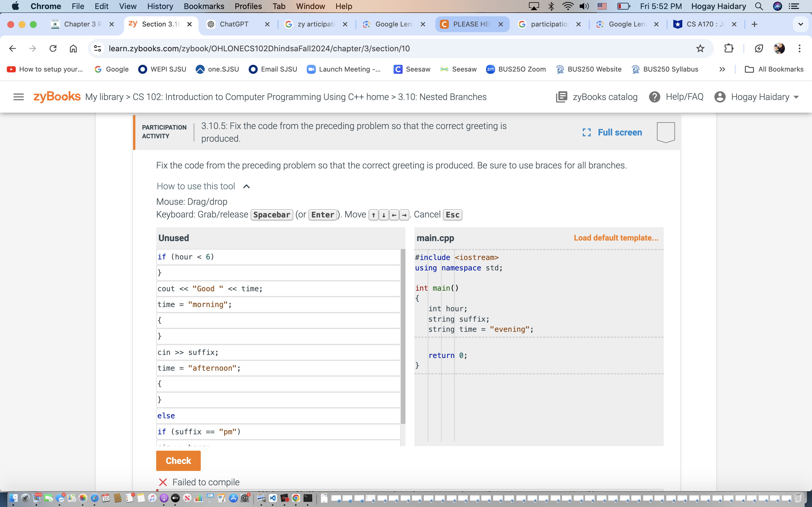Bookmark this page with the star icon
812x507 pixels.
click(x=700, y=48)
